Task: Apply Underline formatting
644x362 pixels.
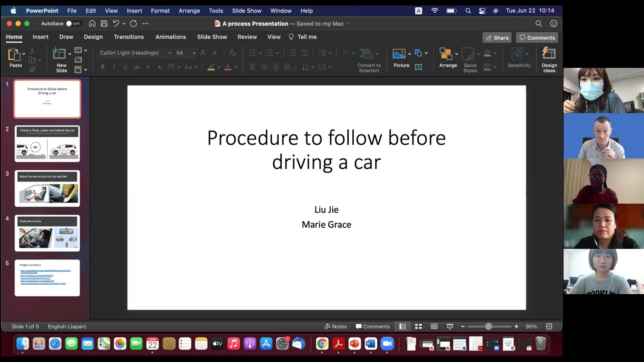Action: coord(125,67)
